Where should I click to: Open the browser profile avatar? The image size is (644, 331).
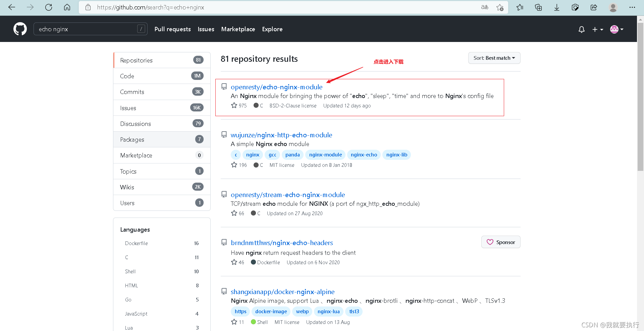click(x=613, y=7)
